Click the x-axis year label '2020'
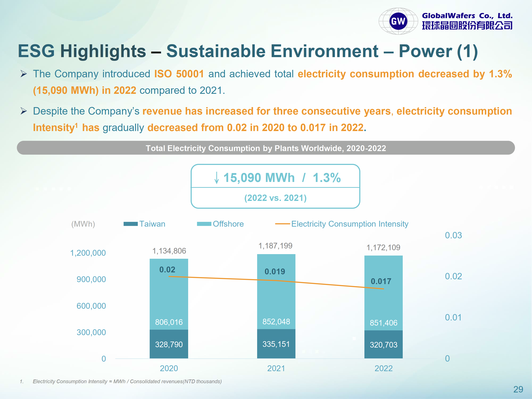 169,368
